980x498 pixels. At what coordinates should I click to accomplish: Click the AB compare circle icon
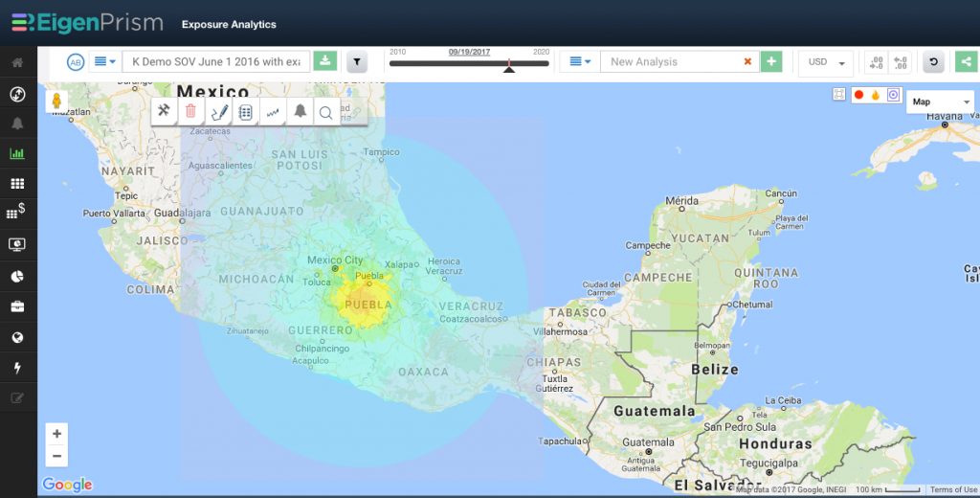coord(76,62)
